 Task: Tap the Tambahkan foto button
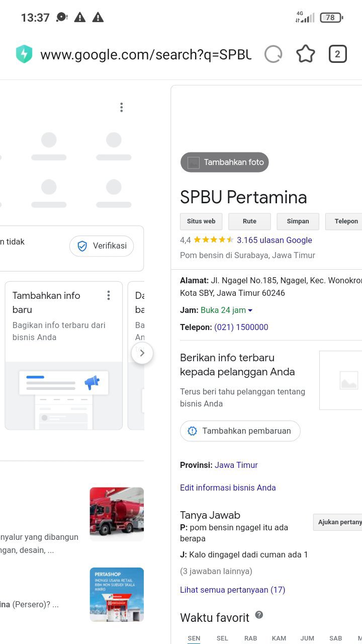225,163
